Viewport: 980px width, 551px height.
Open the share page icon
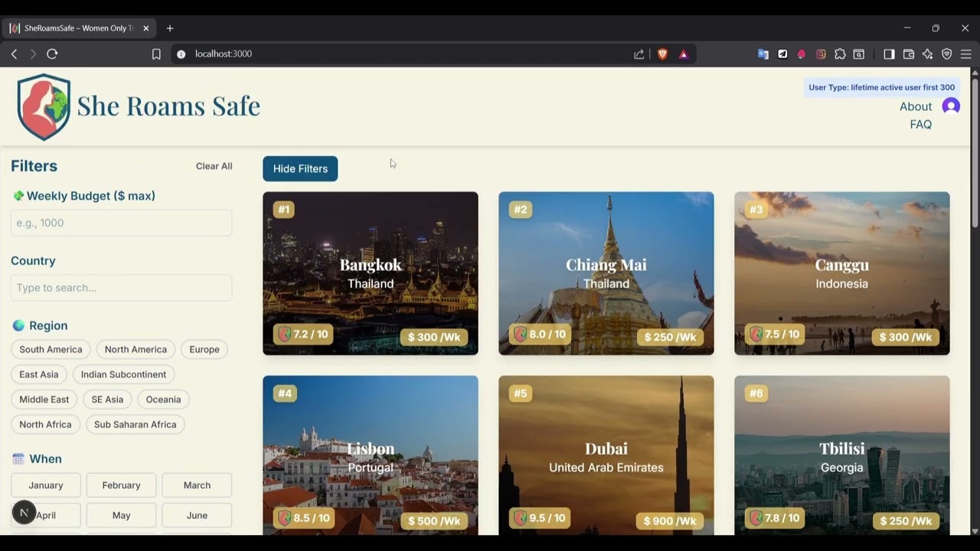(639, 54)
